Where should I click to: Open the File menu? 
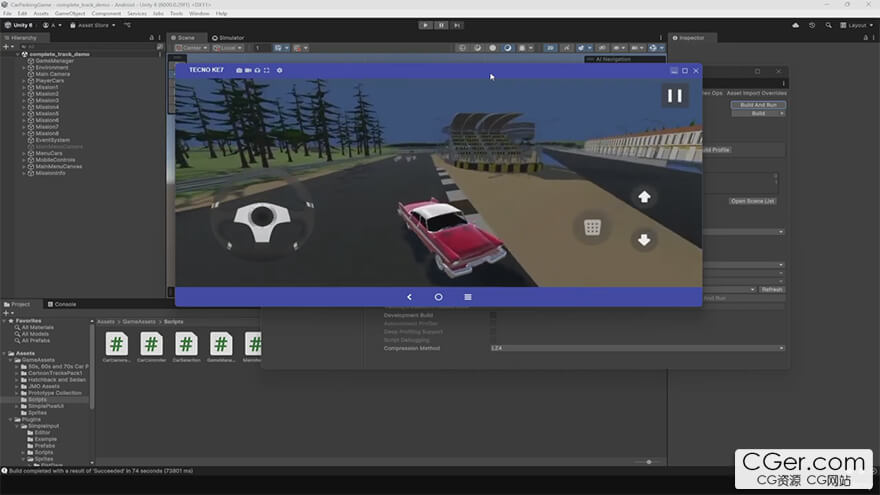pos(7,13)
